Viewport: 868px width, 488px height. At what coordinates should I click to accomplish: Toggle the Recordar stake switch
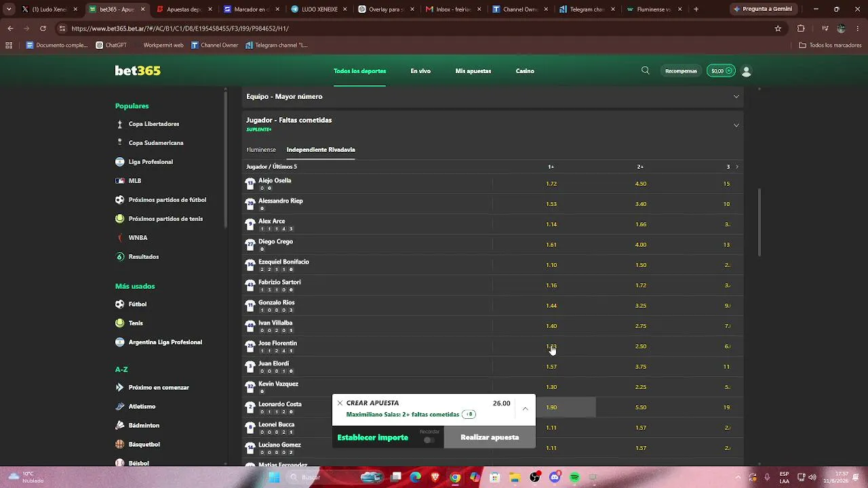(429, 440)
